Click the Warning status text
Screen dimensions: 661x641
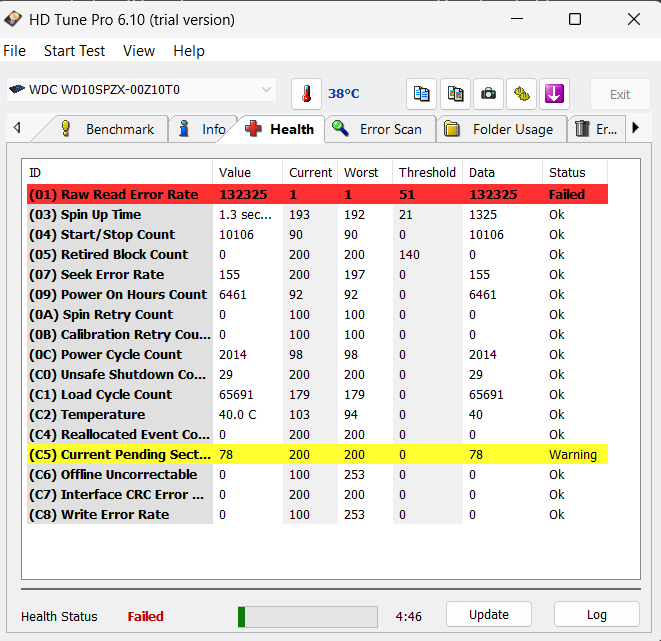[x=572, y=454]
